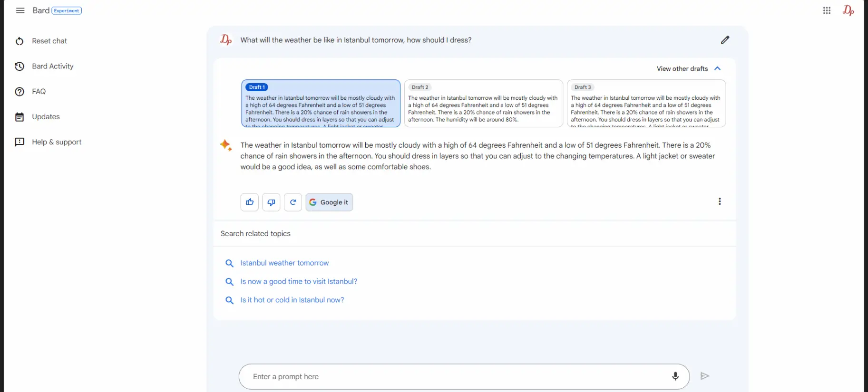Give the response a thumbs down

tap(271, 202)
